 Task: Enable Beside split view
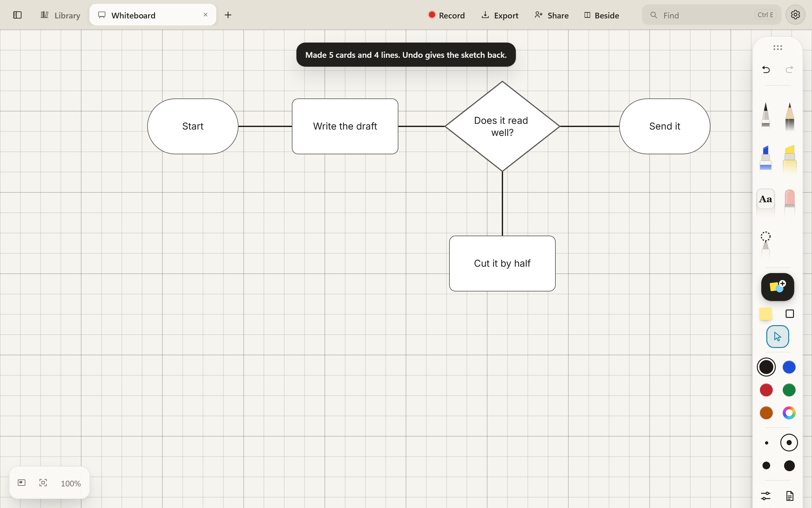click(601, 15)
